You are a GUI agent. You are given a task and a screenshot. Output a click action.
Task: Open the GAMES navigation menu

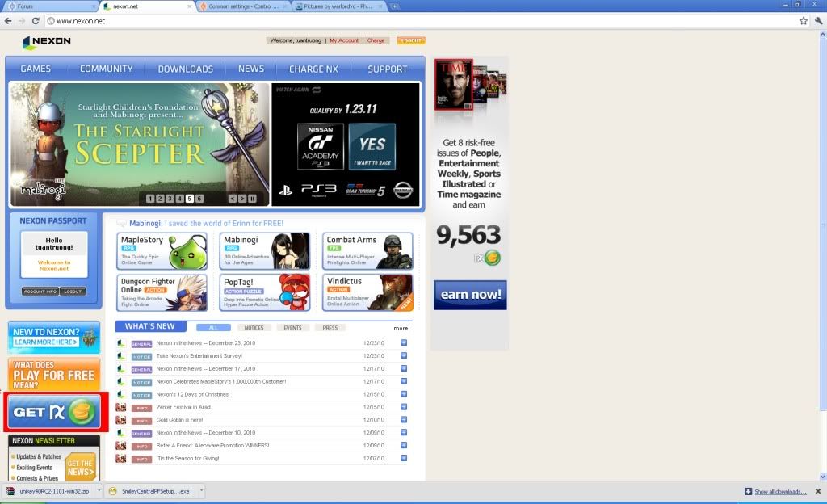point(36,69)
